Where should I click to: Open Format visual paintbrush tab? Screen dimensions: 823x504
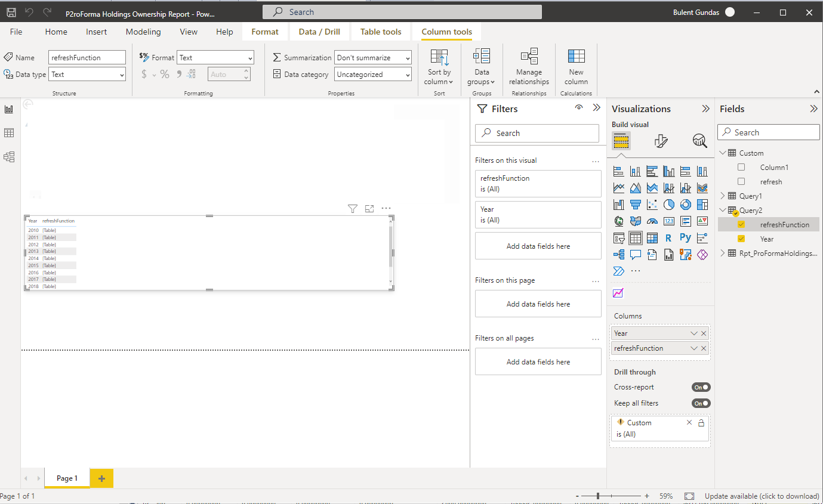[661, 141]
